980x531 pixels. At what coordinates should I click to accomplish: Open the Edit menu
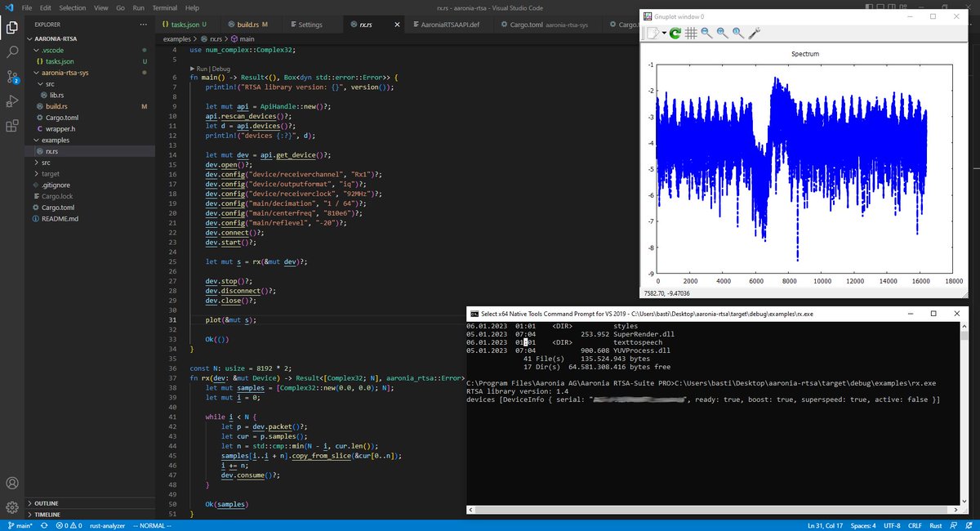pyautogui.click(x=46, y=7)
